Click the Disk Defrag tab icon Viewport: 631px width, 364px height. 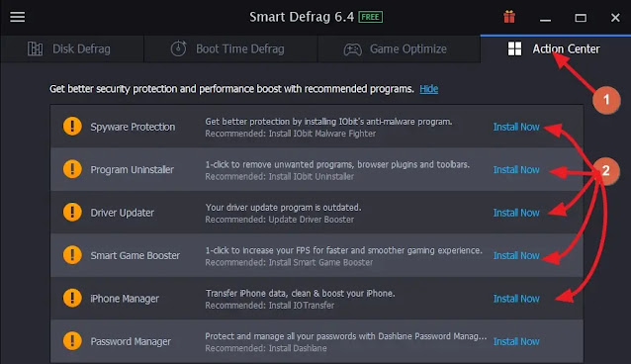(35, 48)
